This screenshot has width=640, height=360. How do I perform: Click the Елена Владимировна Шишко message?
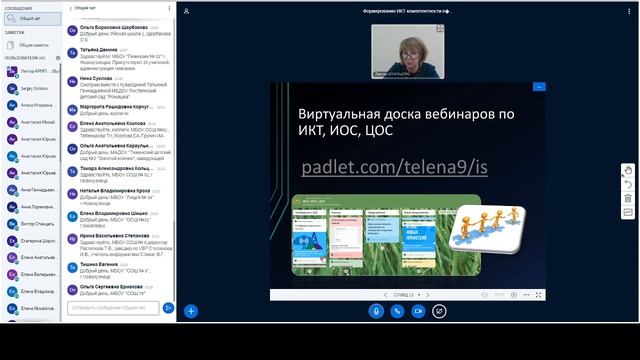click(x=119, y=219)
